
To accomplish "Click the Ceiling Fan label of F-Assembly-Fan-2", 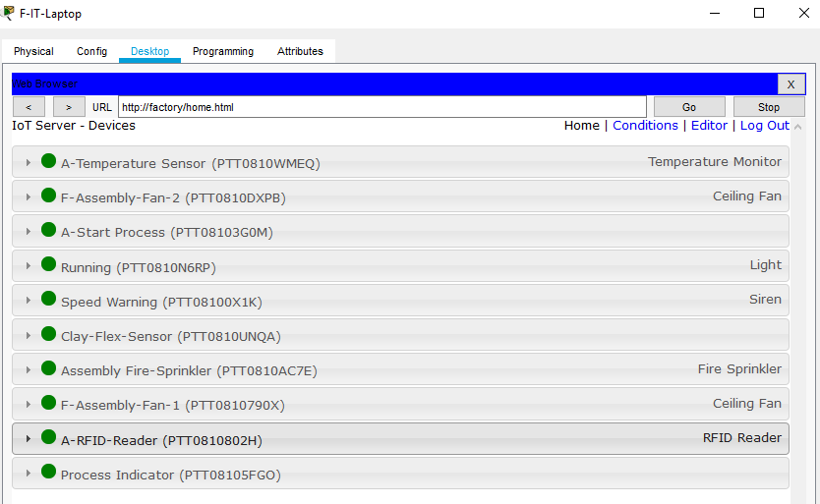I will click(x=747, y=196).
